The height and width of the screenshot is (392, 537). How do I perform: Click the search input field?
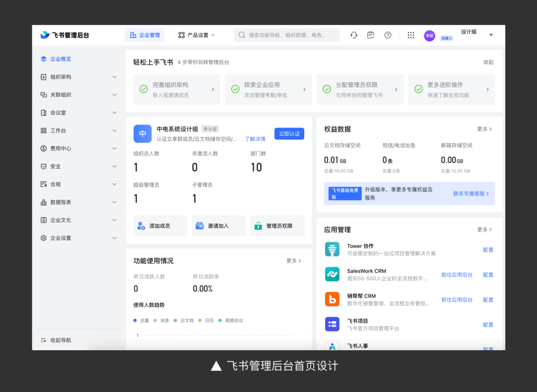[x=287, y=35]
